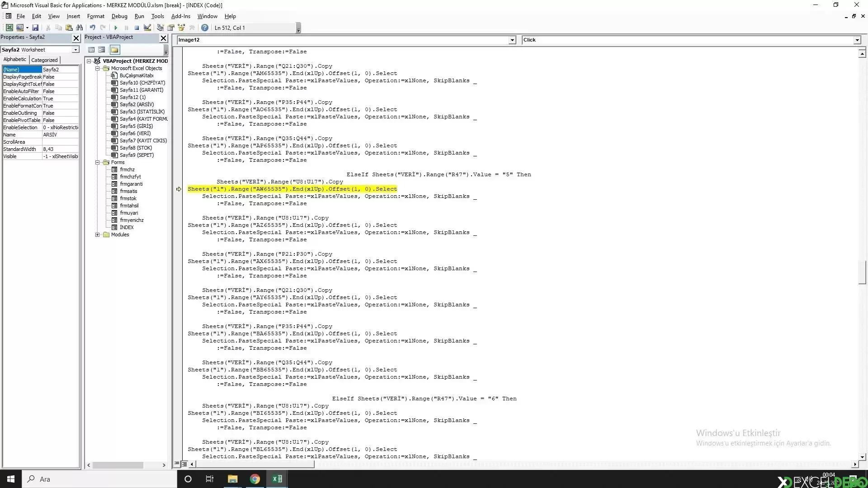Click the EnableSelection property value

[61, 127]
